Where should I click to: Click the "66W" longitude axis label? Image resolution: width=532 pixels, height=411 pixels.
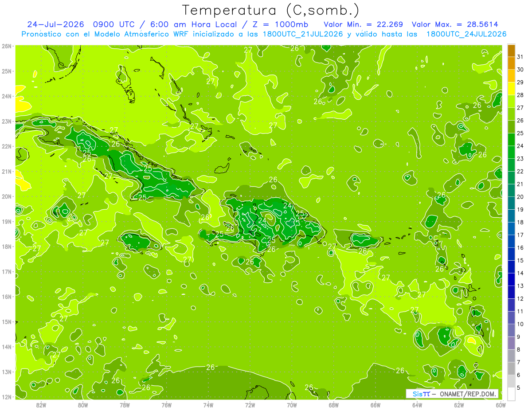375,405
